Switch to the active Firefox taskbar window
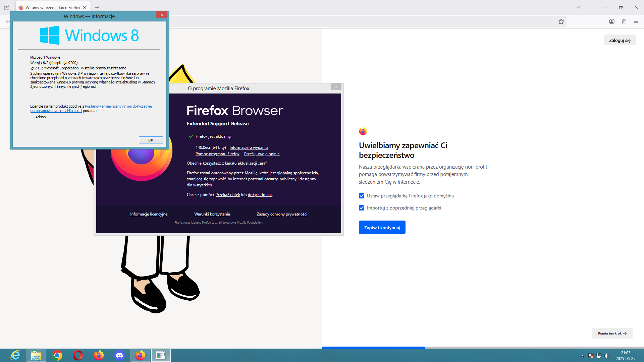The height and width of the screenshot is (362, 644). point(140,355)
